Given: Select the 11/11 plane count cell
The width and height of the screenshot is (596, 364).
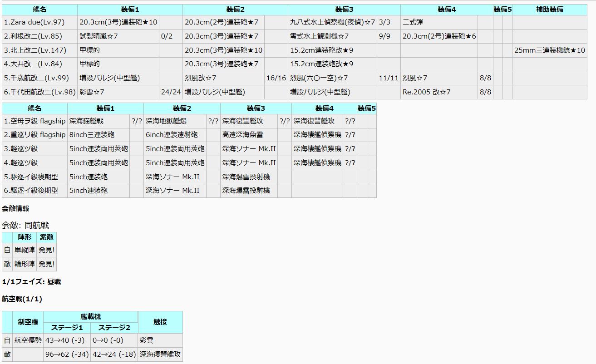Looking at the screenshot, I should pyautogui.click(x=389, y=78).
